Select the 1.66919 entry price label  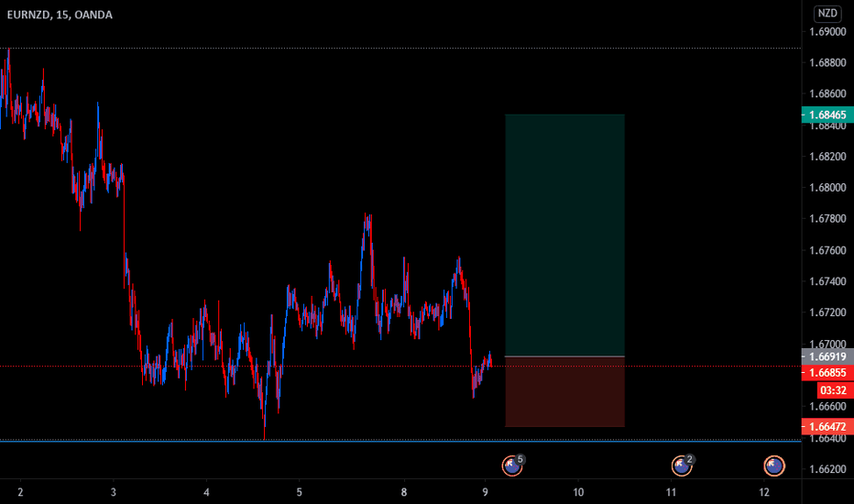point(827,356)
